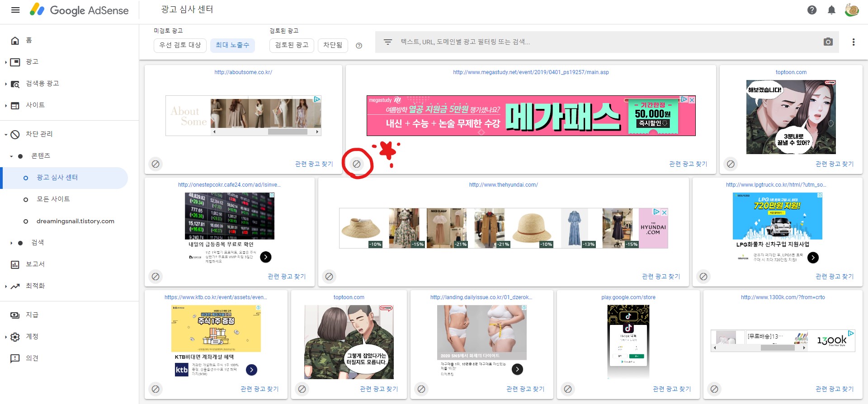Viewport: 868px width, 404px height.
Task: Open the notifications bell
Action: tap(831, 10)
